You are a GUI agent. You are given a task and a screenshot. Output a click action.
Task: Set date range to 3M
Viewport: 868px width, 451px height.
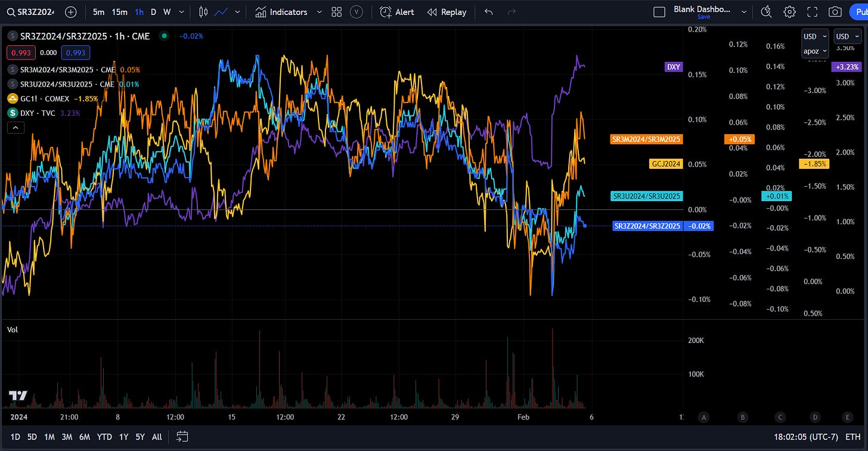click(67, 437)
